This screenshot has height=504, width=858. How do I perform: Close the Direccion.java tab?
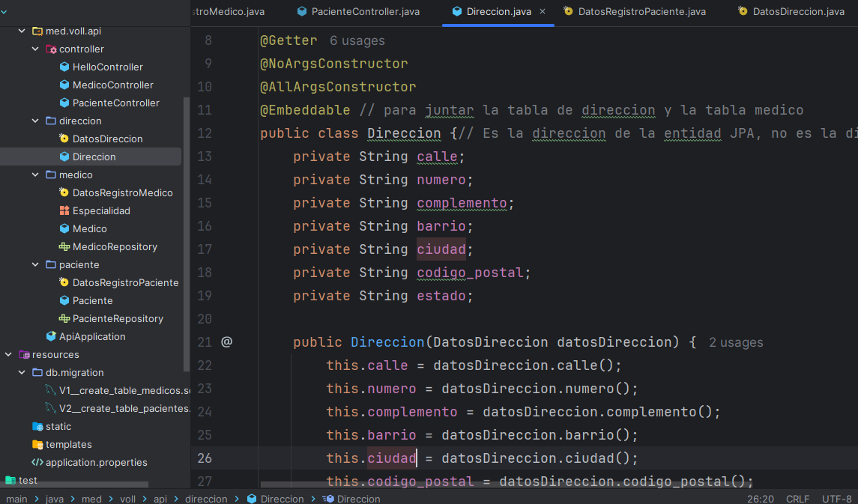pos(543,11)
